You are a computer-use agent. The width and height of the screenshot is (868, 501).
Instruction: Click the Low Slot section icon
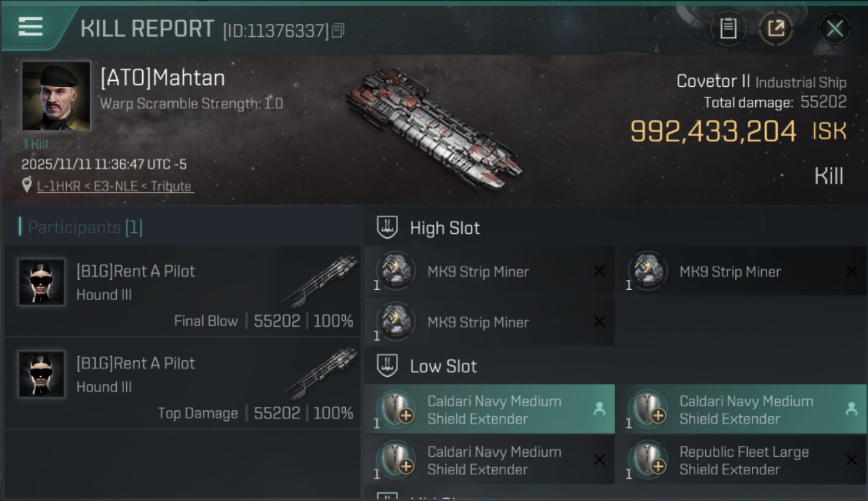pos(387,366)
